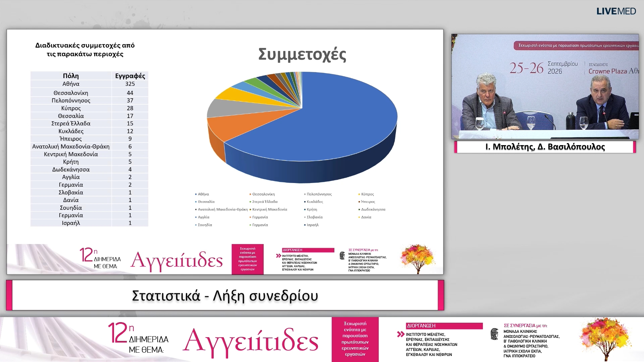Select Πελοπόννησος in the table
The height and width of the screenshot is (362, 644).
[x=71, y=101]
